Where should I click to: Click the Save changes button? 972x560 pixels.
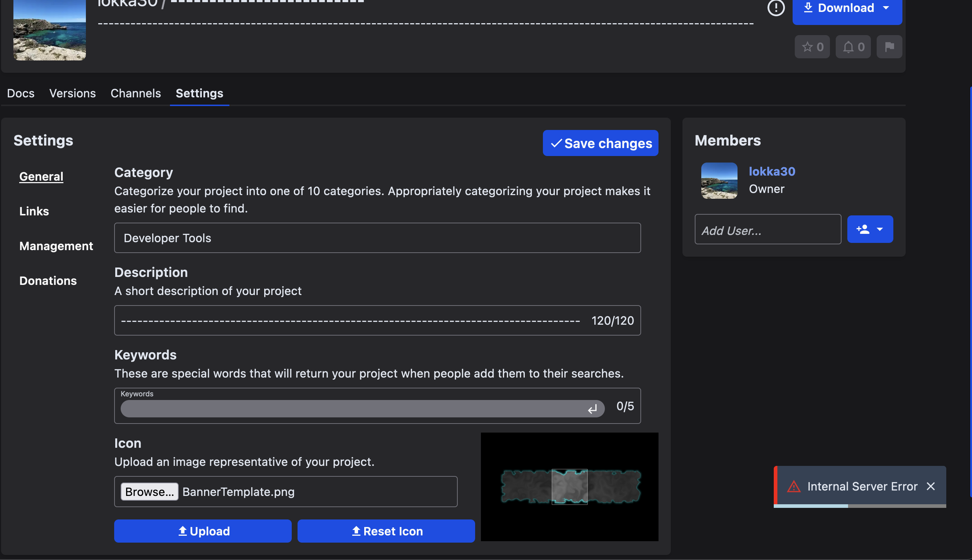(x=600, y=143)
